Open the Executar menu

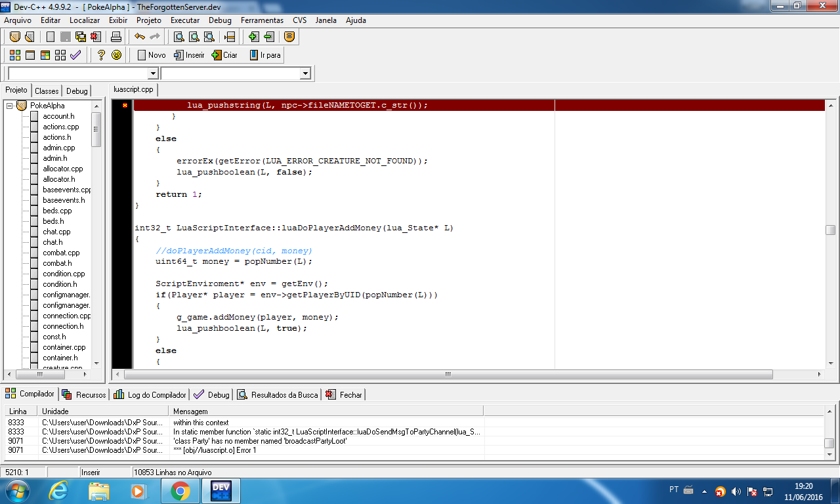tap(185, 20)
